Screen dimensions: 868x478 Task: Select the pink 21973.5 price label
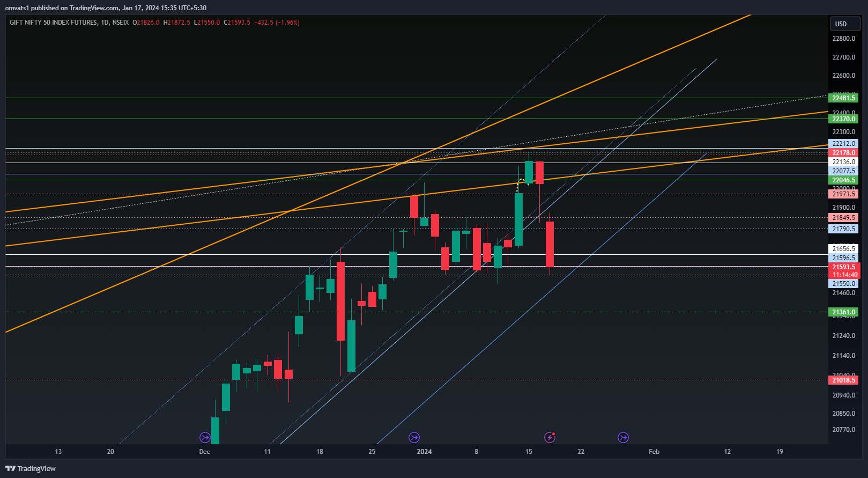(843, 194)
